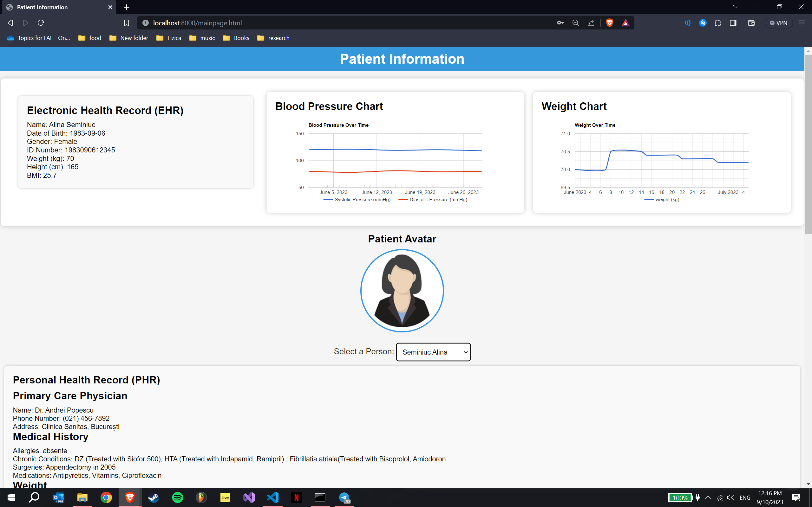Click the bookmark page icon
Screen dimensions: 812x507
(x=127, y=23)
